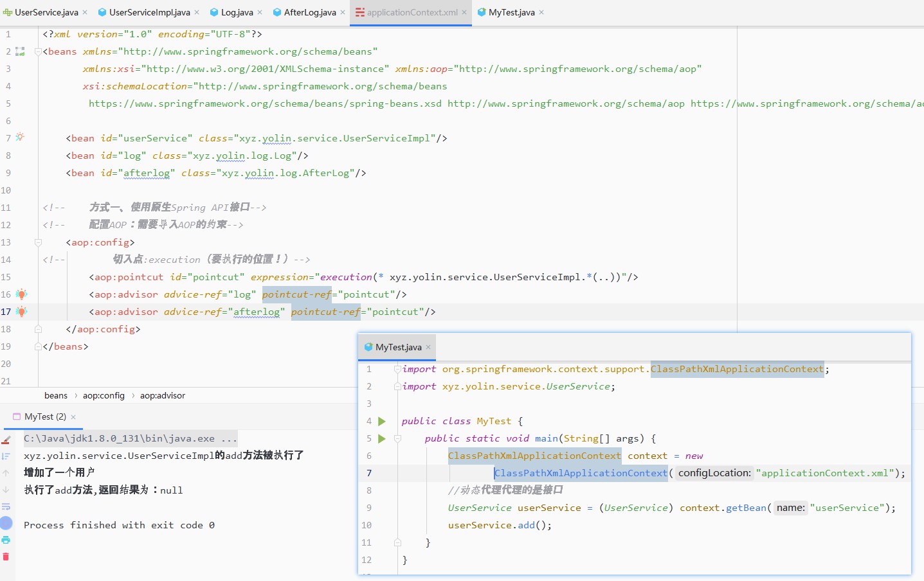Click line number 17 in the XML gutter
Viewport: 924px width, 581px height.
(x=6, y=312)
